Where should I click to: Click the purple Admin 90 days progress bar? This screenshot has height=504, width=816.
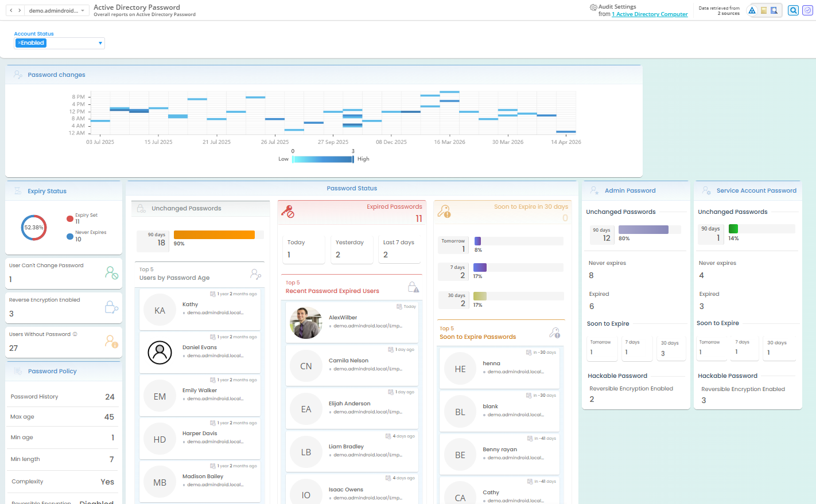[x=643, y=229]
